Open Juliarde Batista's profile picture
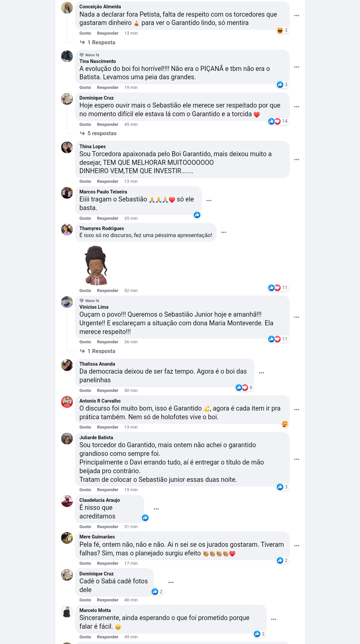Viewport: 360px width, 644px height. tap(67, 439)
